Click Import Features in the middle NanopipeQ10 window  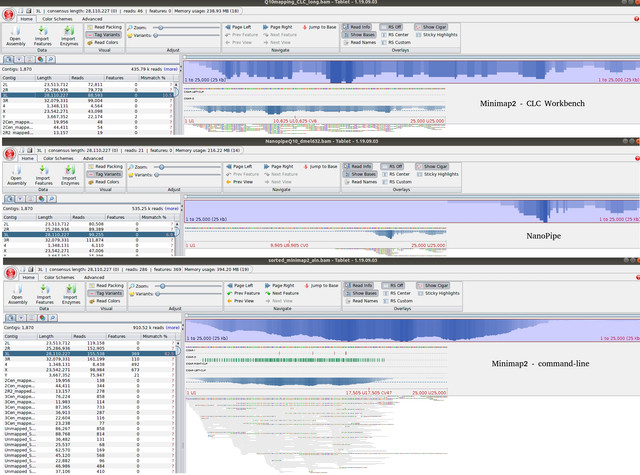tap(43, 175)
